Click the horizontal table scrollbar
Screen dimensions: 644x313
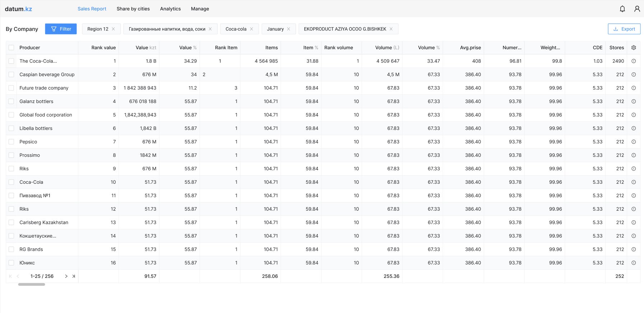click(x=32, y=285)
